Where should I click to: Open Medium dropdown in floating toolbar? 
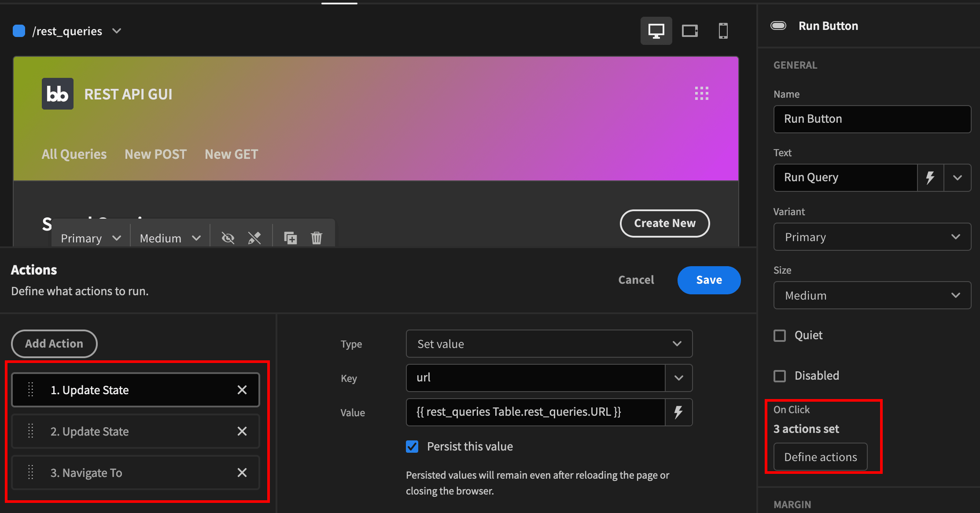point(170,238)
